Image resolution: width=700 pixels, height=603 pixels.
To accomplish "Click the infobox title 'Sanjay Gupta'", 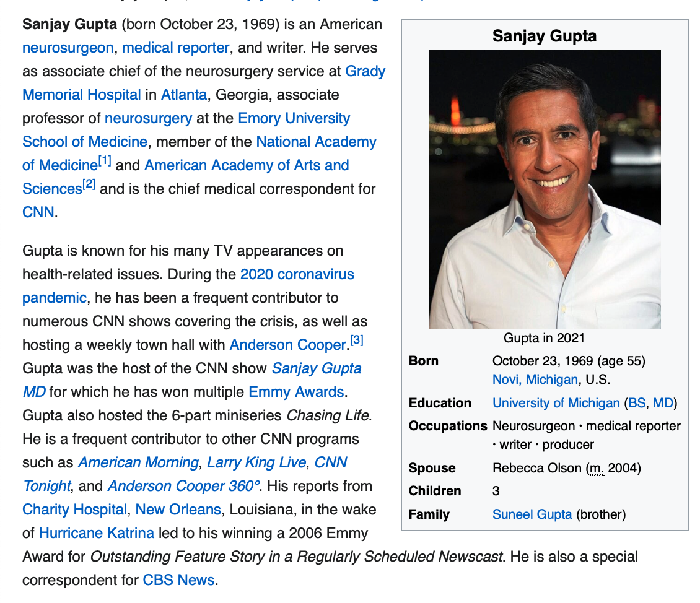I will tap(544, 36).
